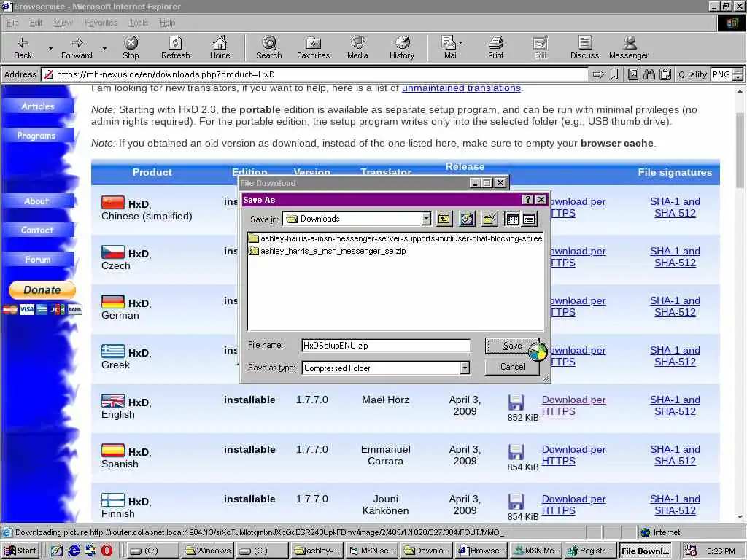Open the About sidebar button

(36, 201)
